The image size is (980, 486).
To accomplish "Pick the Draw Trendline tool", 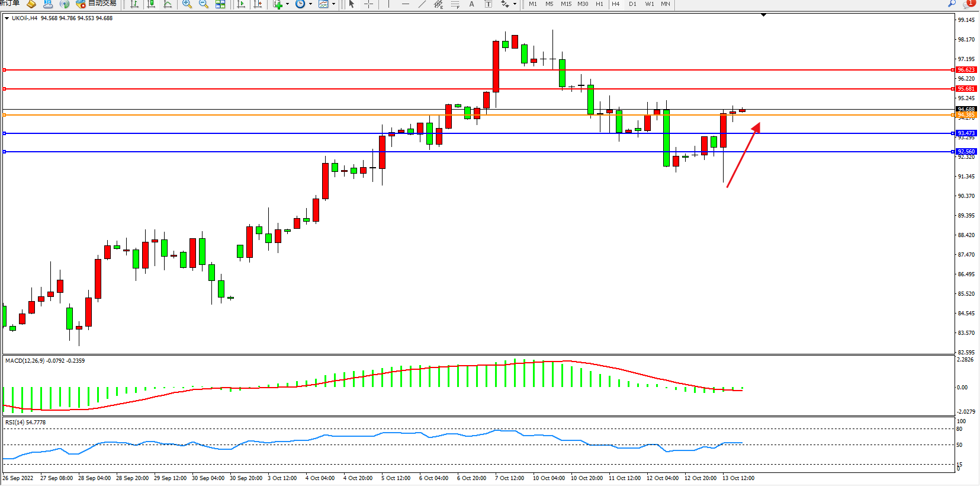I will point(422,4).
